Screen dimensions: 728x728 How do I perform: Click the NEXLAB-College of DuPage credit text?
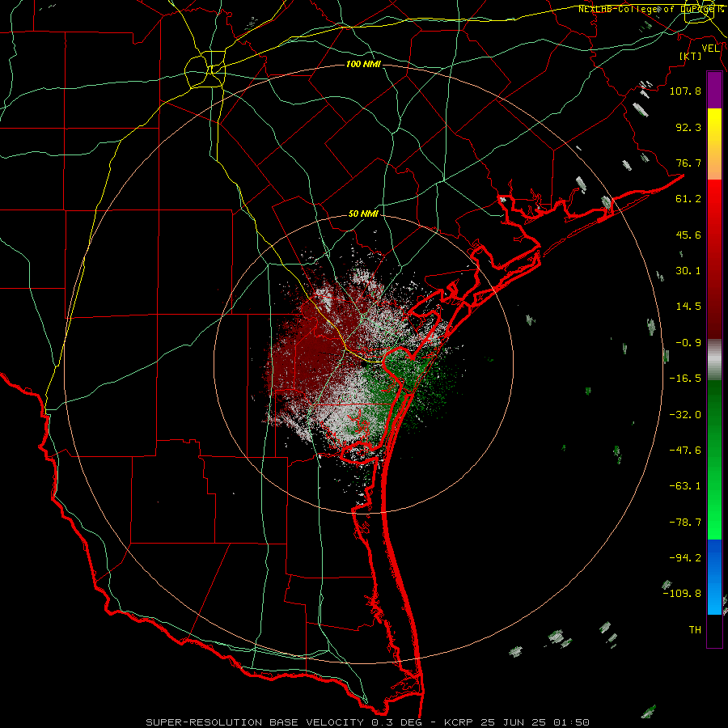651,9
